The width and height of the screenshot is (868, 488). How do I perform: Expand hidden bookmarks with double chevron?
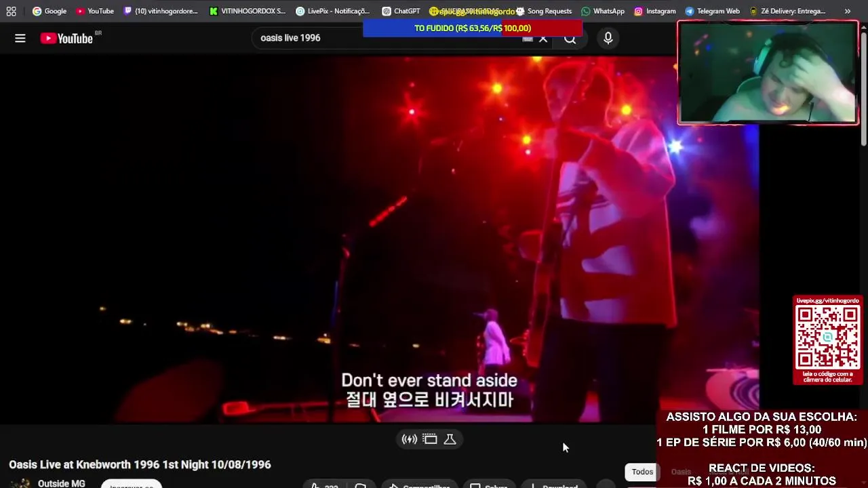(848, 11)
